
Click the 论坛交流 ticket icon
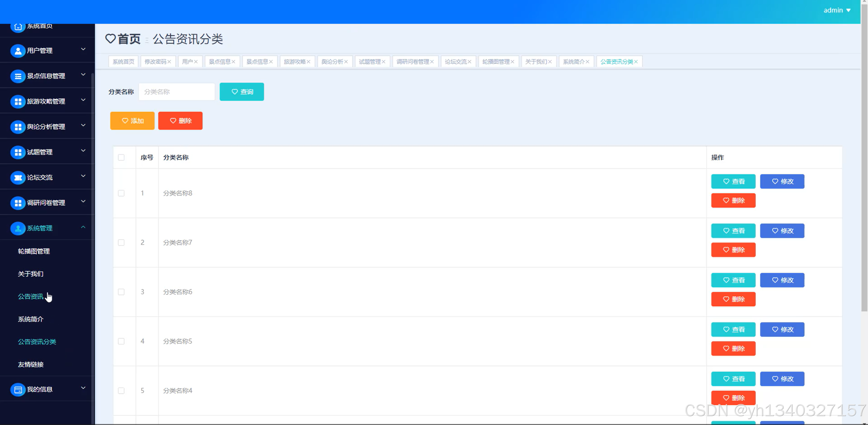pyautogui.click(x=18, y=178)
